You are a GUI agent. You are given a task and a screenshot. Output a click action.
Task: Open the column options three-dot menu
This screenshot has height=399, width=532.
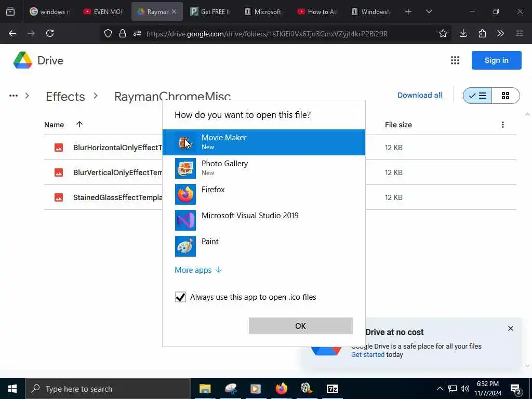pos(503,125)
